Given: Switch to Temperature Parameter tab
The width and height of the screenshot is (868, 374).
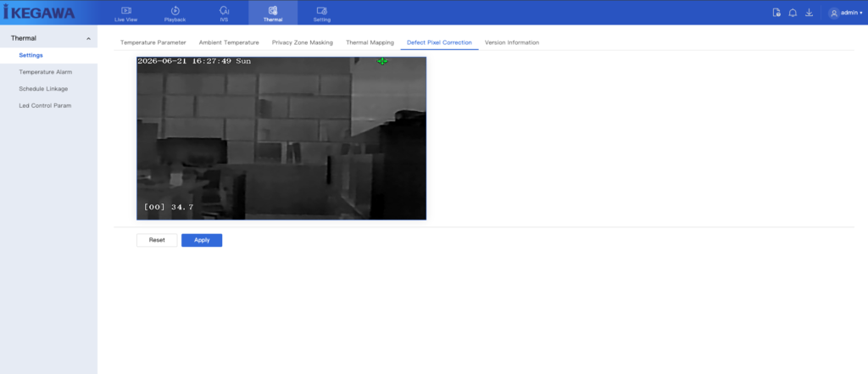Looking at the screenshot, I should pos(153,42).
